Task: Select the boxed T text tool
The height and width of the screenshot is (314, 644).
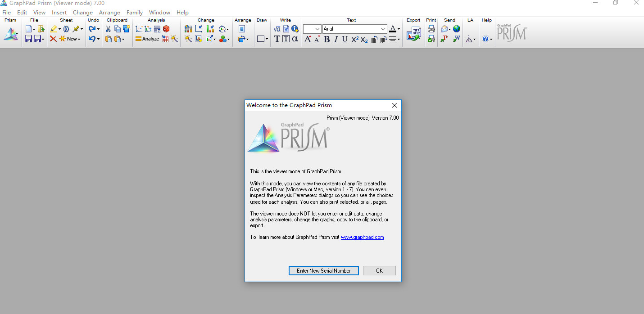Action: pyautogui.click(x=286, y=39)
